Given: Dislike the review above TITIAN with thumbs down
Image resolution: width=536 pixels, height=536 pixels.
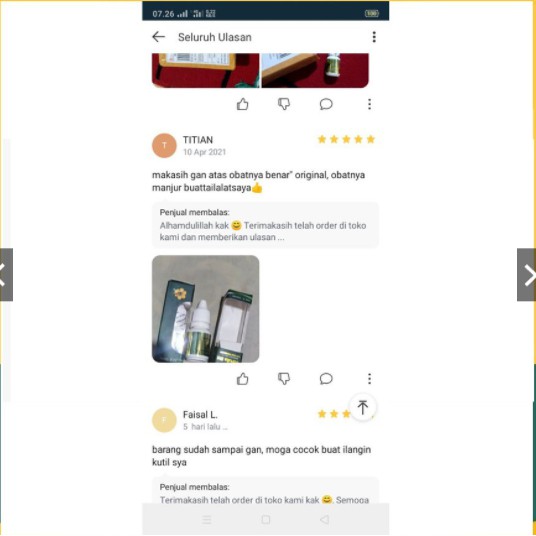Looking at the screenshot, I should [x=284, y=104].
